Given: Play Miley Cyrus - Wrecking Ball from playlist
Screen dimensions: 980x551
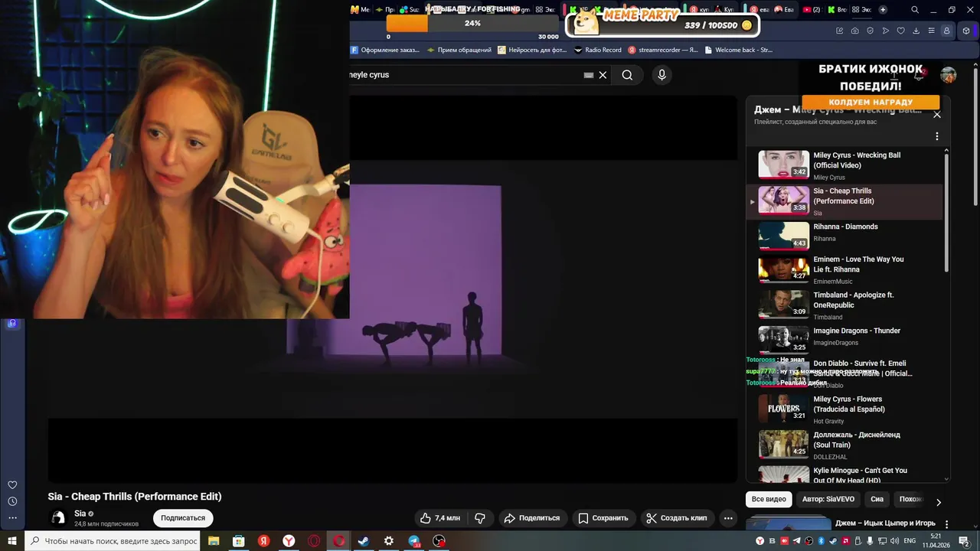Looking at the screenshot, I should click(x=846, y=165).
